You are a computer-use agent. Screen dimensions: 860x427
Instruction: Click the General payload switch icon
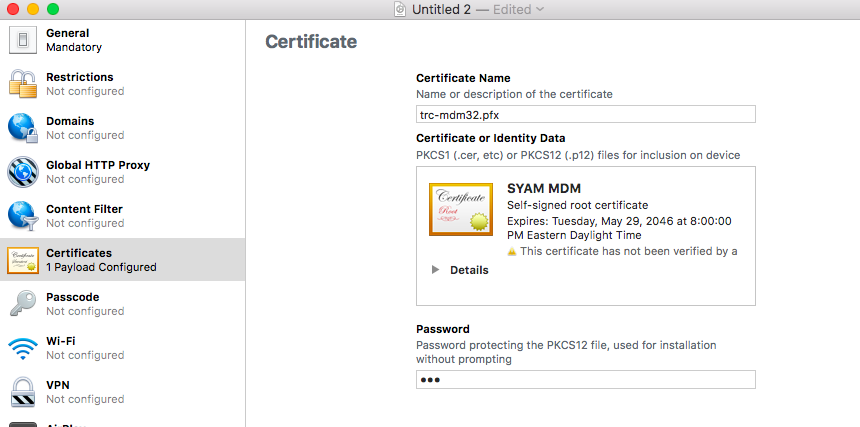pyautogui.click(x=23, y=40)
